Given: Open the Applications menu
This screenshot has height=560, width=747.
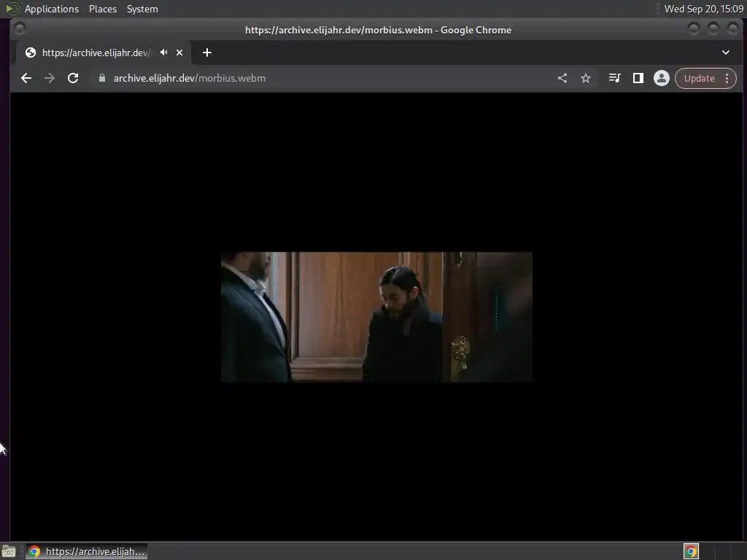Looking at the screenshot, I should [52, 9].
